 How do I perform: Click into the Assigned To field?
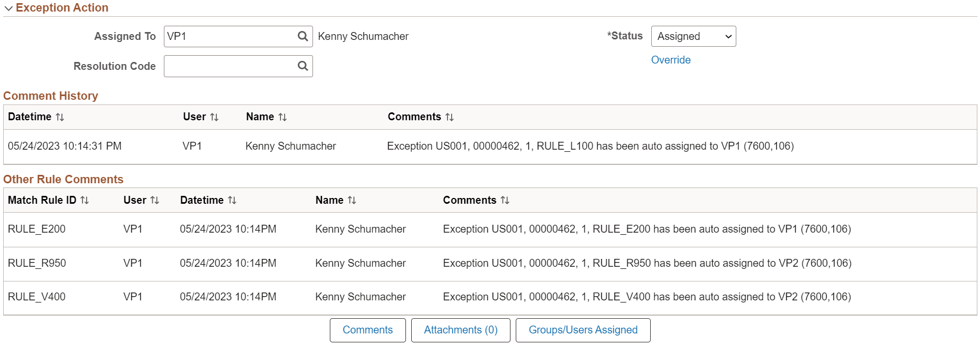230,36
